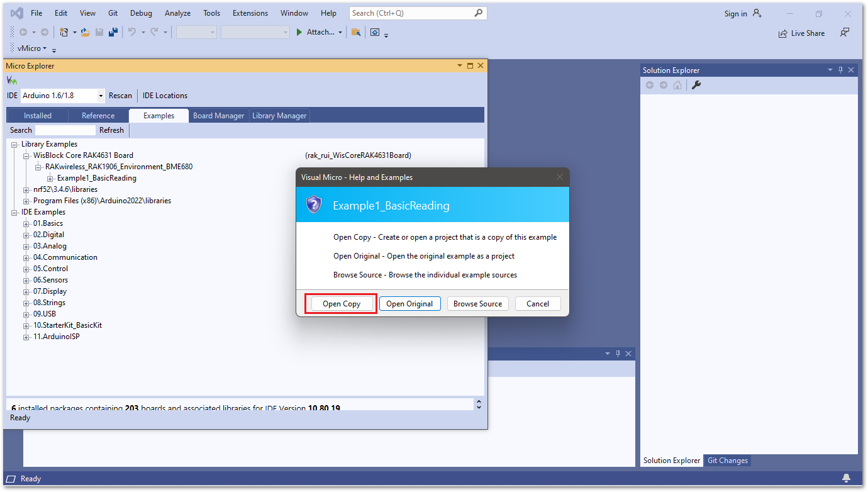Viewport: 868px width, 492px height.
Task: Click the single-disk Save icon
Action: [99, 32]
